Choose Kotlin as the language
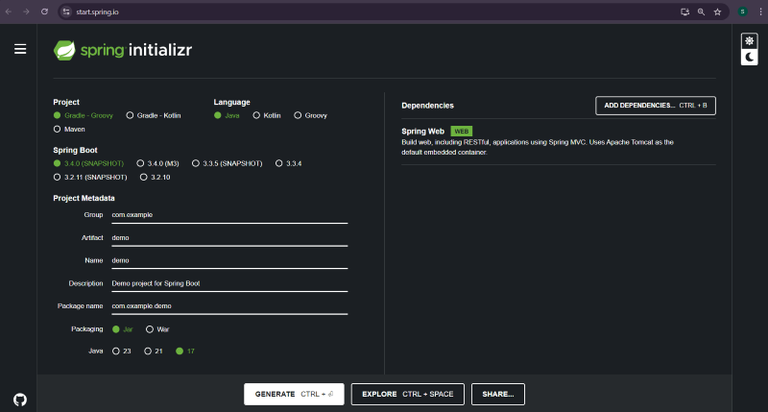This screenshot has width=768, height=412. 267,116
